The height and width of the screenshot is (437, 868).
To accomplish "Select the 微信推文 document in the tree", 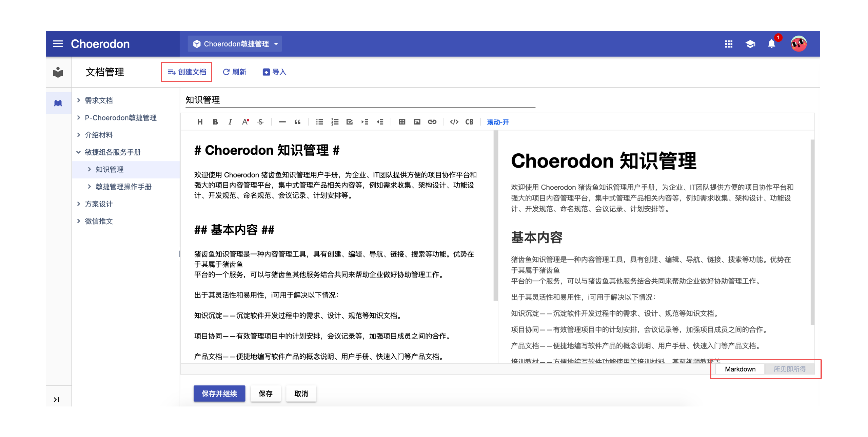I will click(x=99, y=221).
